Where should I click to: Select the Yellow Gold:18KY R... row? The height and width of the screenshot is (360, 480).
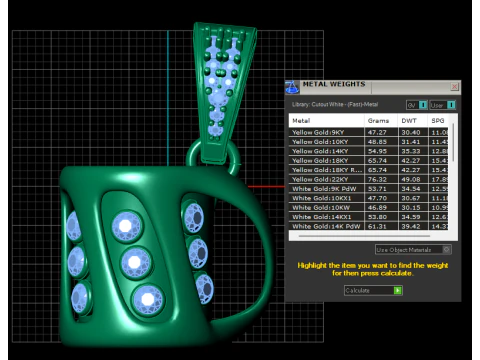[x=368, y=170]
